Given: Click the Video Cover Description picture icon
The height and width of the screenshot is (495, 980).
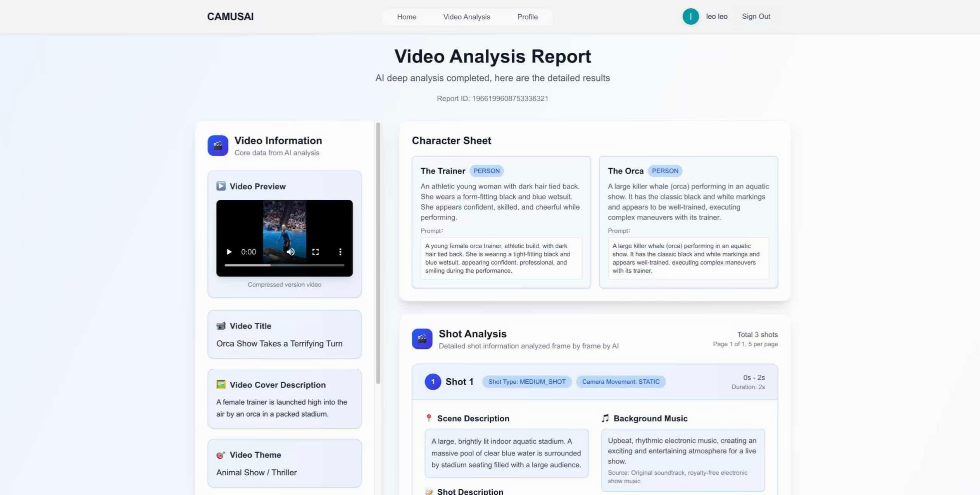Looking at the screenshot, I should tap(221, 384).
